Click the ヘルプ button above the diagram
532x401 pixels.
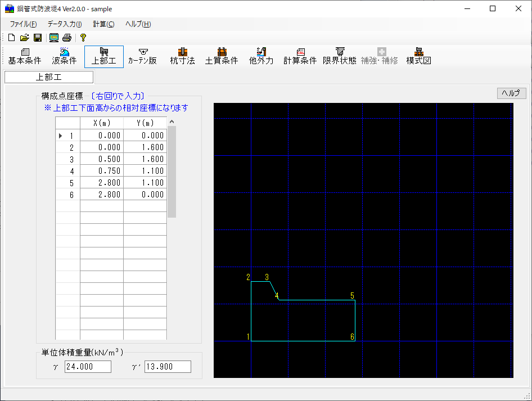tap(511, 93)
